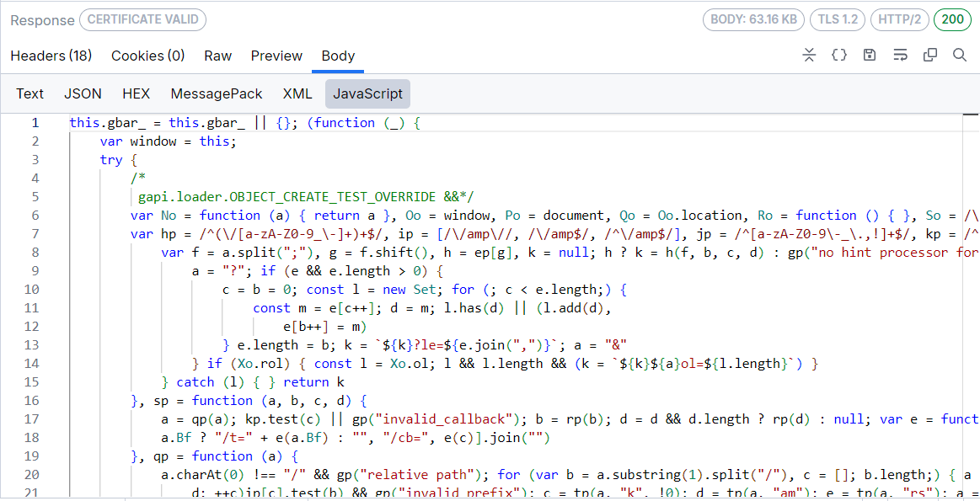Screen dimensions: 980x501
Task: Render the body as plain Text
Action: 29,93
